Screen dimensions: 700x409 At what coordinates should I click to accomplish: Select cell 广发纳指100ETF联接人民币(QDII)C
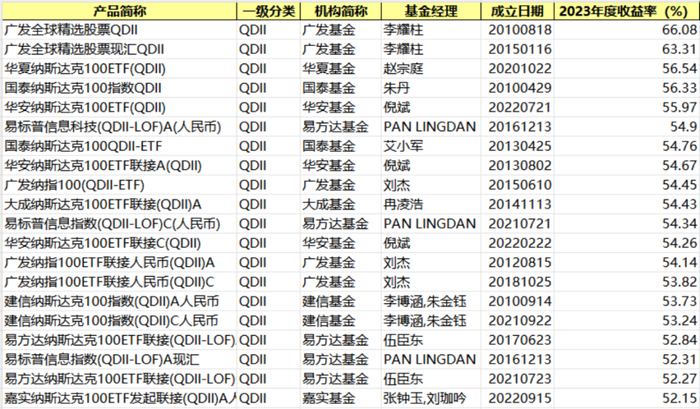click(x=119, y=282)
